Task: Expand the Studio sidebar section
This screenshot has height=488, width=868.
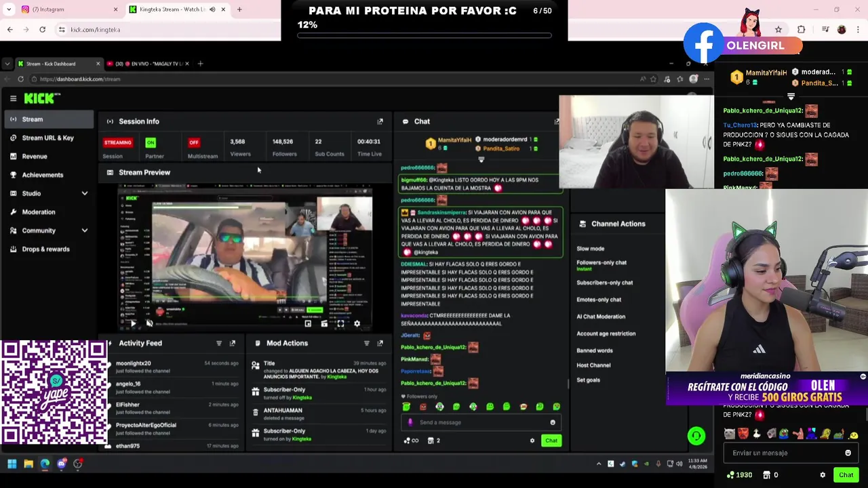Action: 85,194
